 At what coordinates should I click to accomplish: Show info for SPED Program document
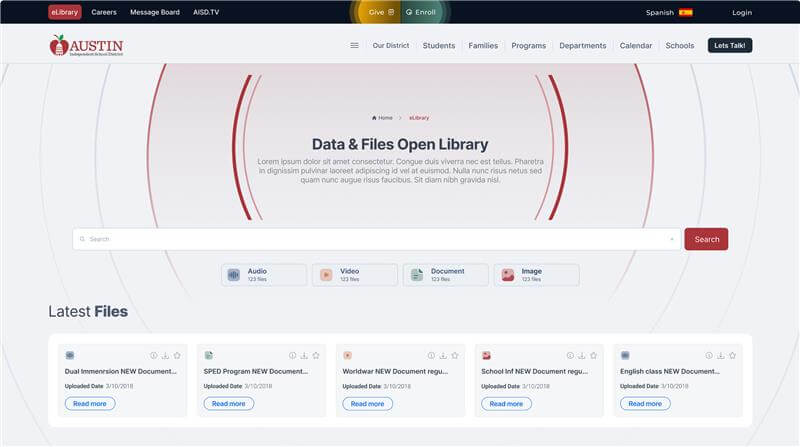[293, 355]
